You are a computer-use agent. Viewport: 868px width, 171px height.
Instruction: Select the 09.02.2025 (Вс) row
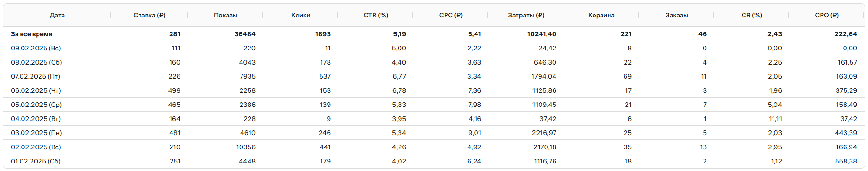tap(434, 48)
